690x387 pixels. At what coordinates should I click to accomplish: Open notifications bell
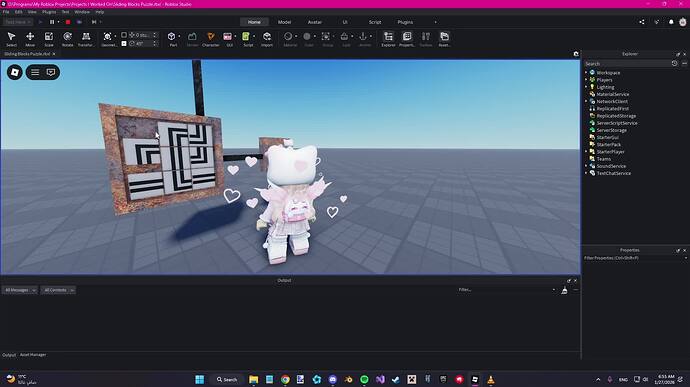click(671, 22)
